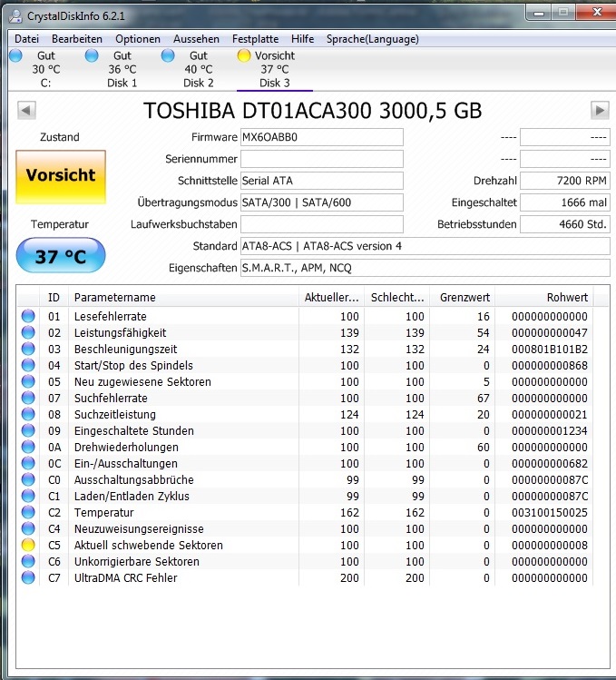Click the Aktueller... column header

click(x=332, y=298)
